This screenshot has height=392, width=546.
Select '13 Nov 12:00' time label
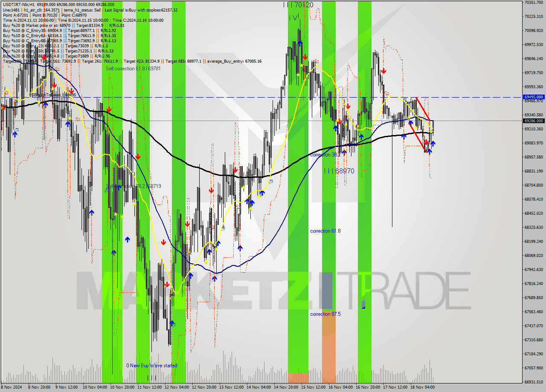(x=231, y=388)
